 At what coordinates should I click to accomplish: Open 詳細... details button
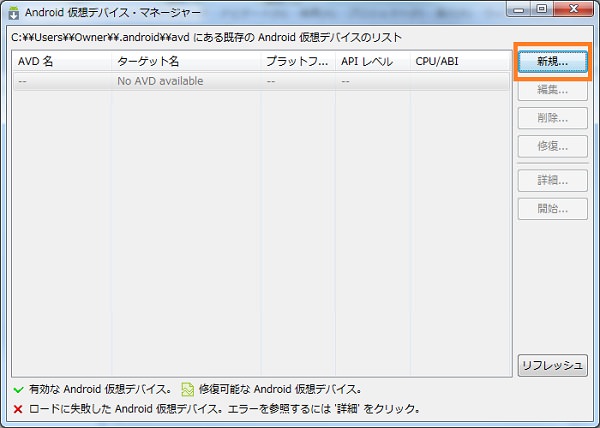pyautogui.click(x=553, y=180)
